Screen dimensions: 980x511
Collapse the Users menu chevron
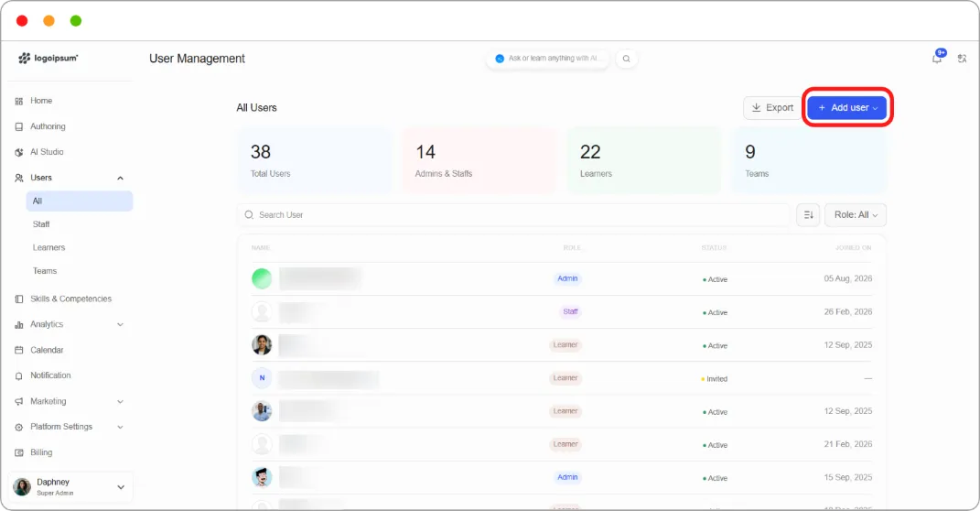120,179
